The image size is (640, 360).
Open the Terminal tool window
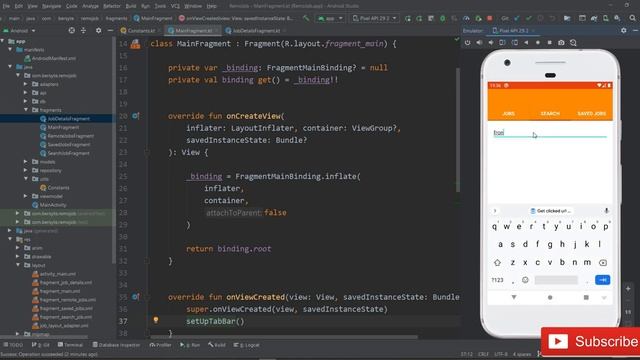(x=71, y=345)
